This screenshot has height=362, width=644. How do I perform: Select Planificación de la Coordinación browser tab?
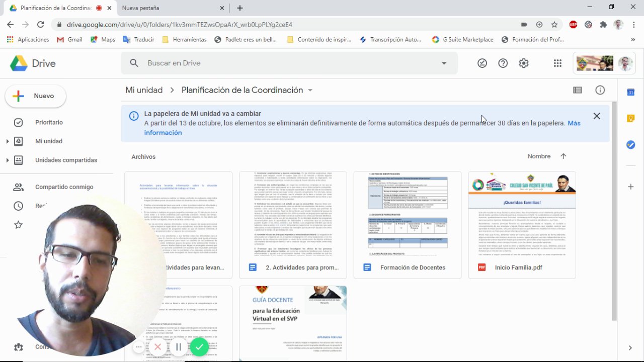[x=60, y=8]
